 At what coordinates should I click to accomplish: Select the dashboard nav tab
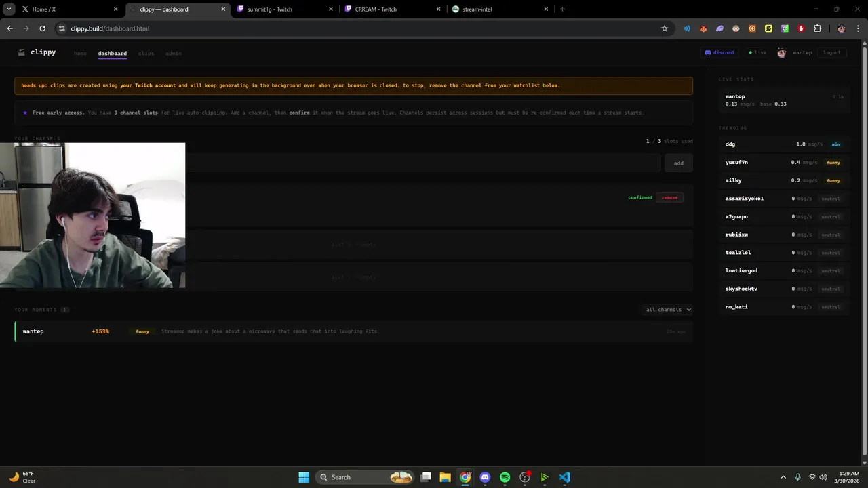pos(112,53)
